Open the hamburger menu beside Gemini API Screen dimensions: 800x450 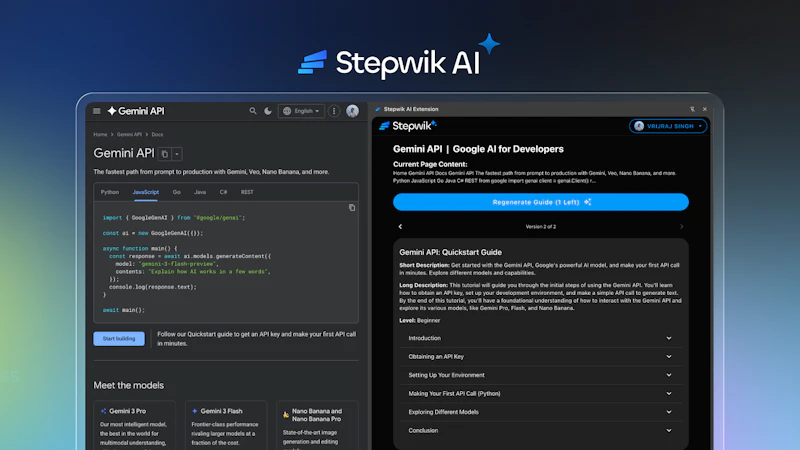click(96, 111)
